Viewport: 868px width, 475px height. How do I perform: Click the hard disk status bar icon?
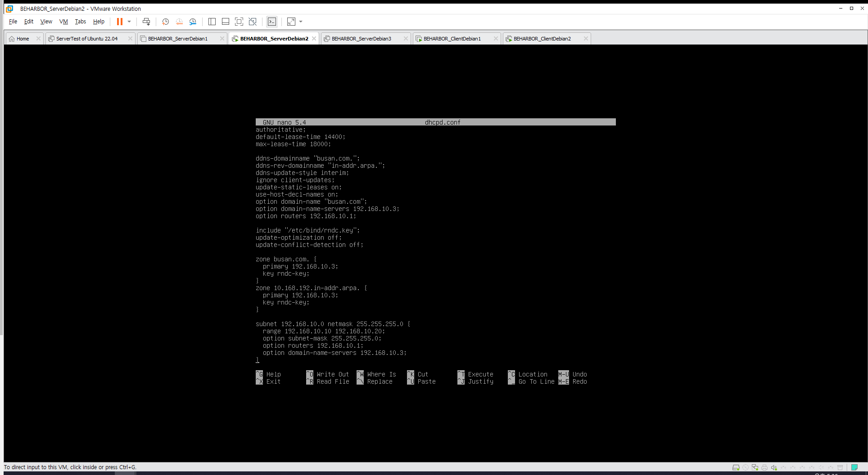click(736, 467)
